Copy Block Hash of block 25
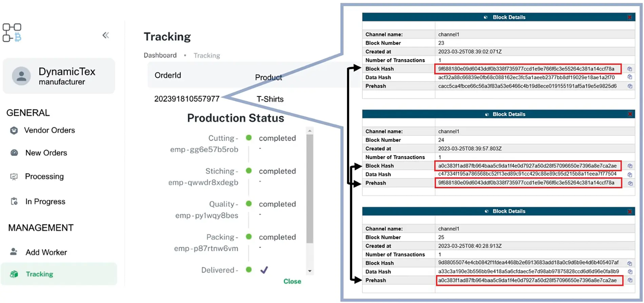Viewport: 644px width, 303px height. coord(629,263)
